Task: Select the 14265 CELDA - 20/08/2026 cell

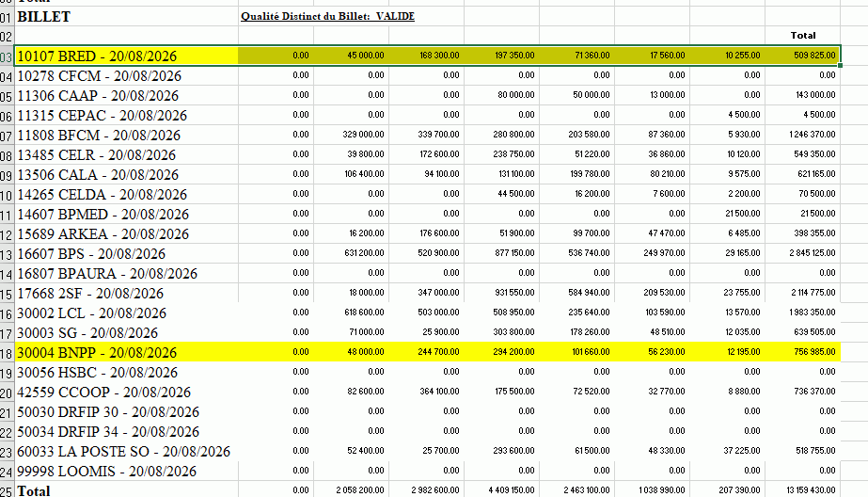Action: [x=127, y=195]
